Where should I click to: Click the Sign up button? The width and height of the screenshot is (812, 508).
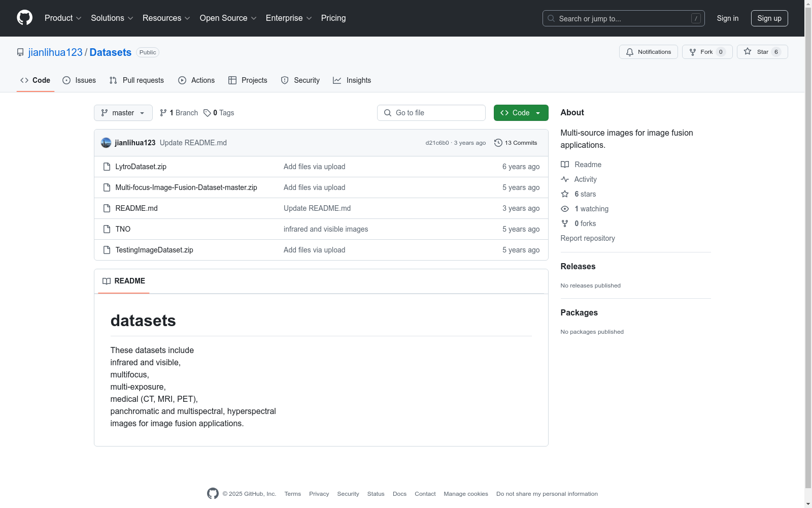[x=769, y=18]
